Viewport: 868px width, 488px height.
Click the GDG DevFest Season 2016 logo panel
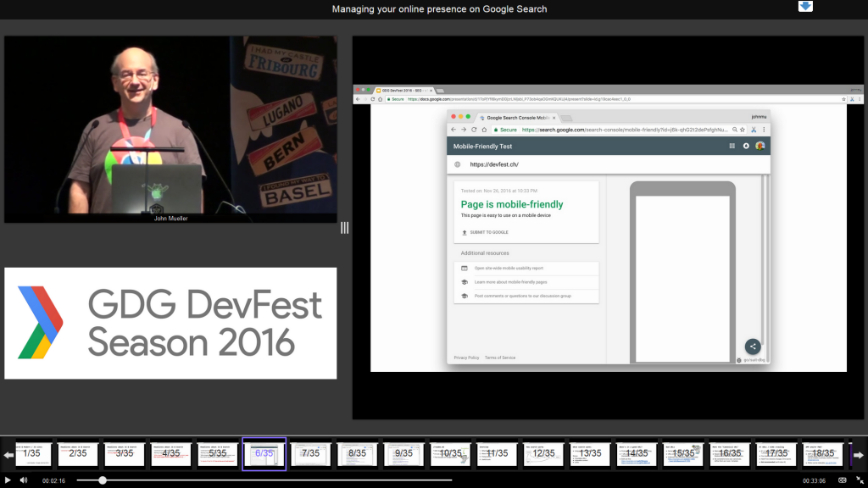click(170, 323)
